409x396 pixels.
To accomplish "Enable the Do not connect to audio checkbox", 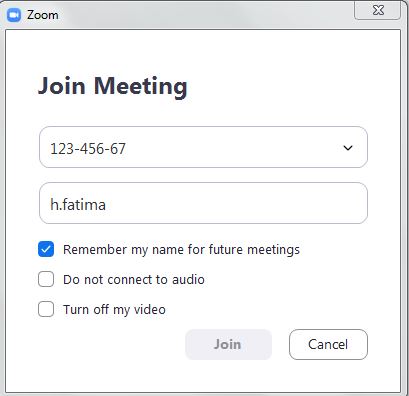I will point(46,279).
